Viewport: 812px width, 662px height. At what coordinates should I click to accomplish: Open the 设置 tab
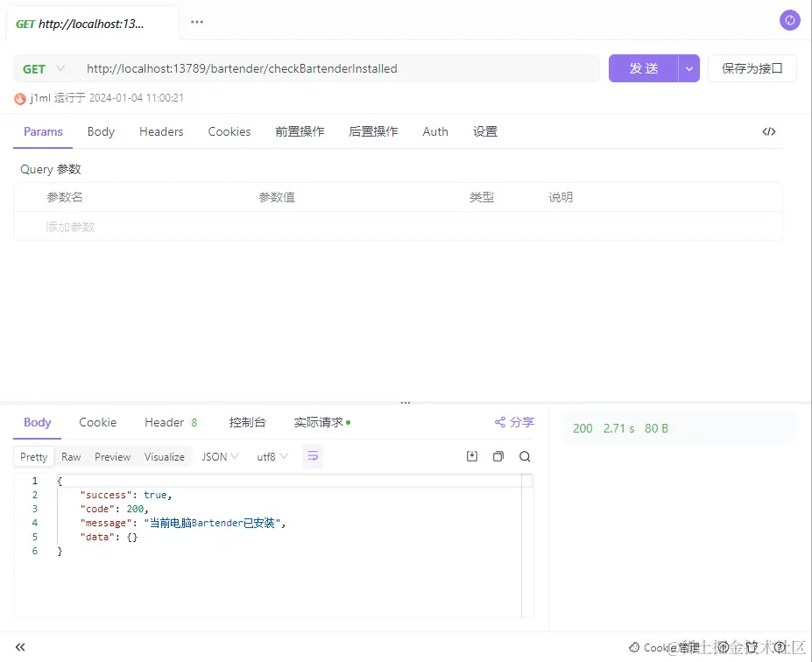[x=485, y=131]
